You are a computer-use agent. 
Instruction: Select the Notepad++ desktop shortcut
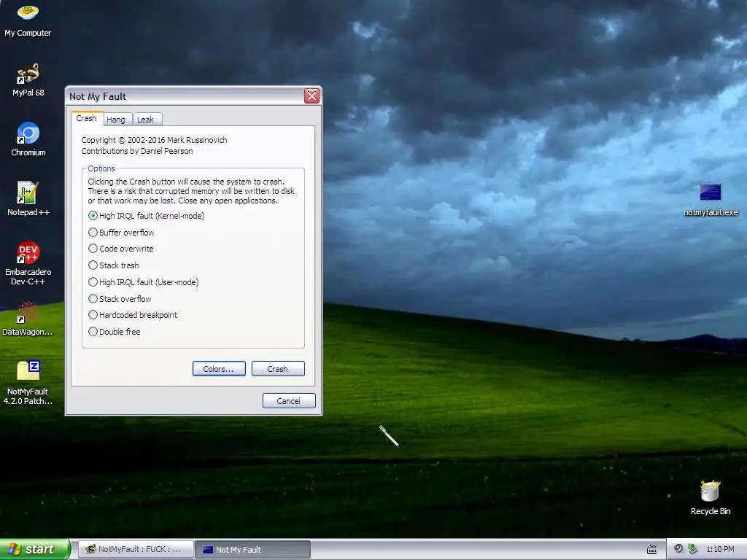(x=28, y=198)
